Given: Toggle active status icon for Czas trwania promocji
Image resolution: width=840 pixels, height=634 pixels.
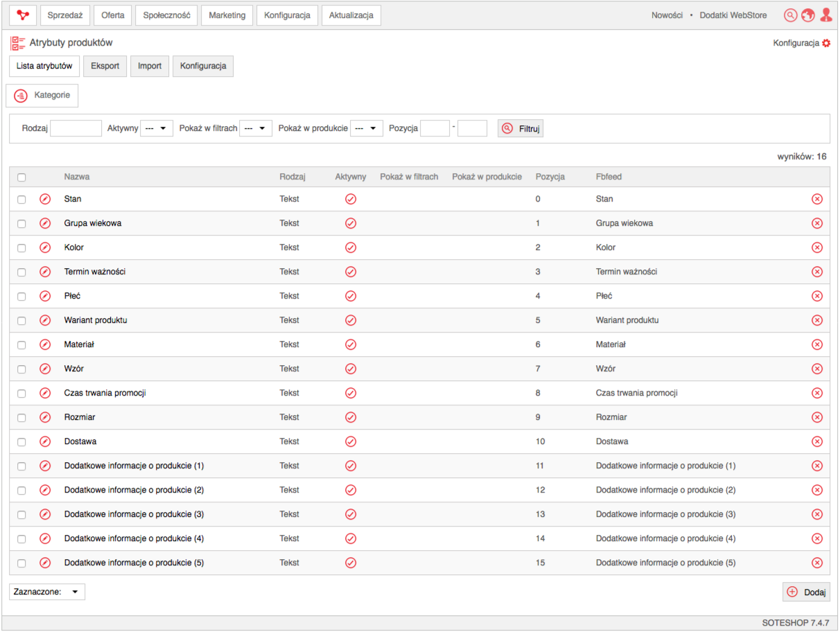Looking at the screenshot, I should point(351,393).
